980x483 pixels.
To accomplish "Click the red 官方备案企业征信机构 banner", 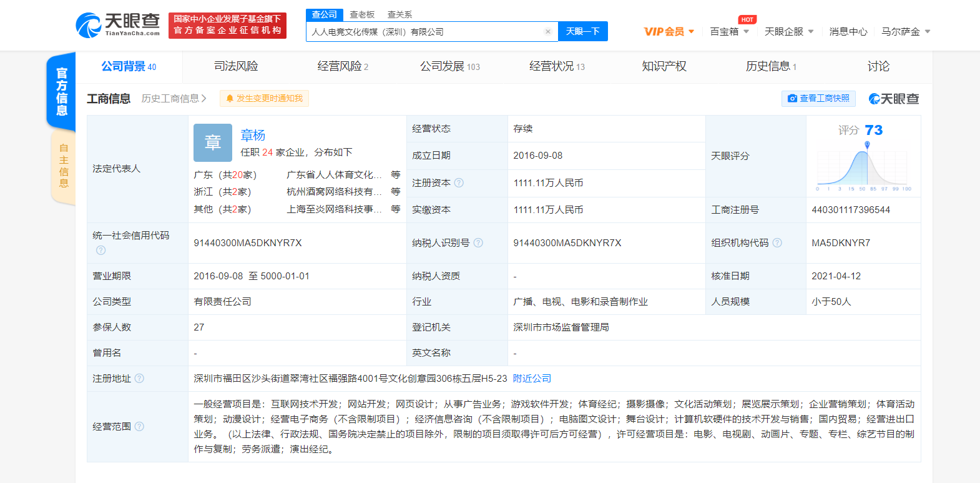I will [x=227, y=25].
